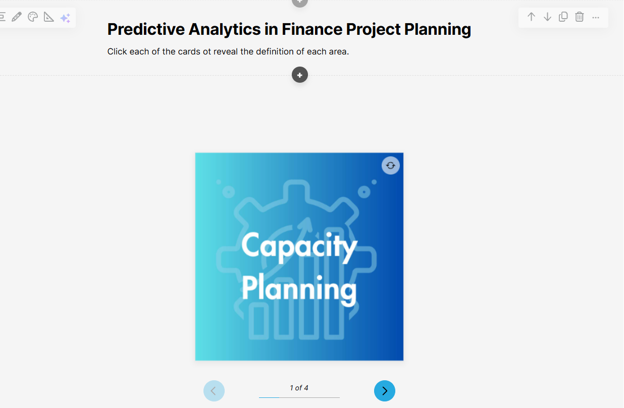Click the '1 of 4' card counter
624x408 pixels.
click(x=299, y=388)
